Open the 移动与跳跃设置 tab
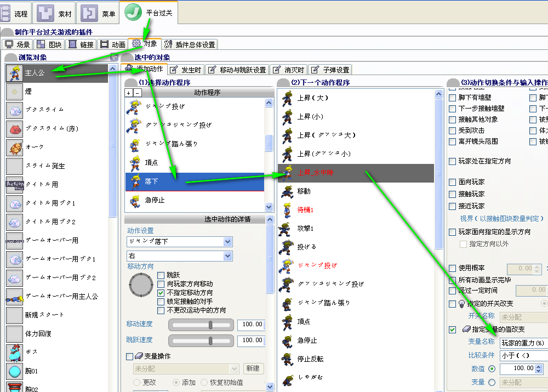This screenshot has width=548, height=392. 237,70
